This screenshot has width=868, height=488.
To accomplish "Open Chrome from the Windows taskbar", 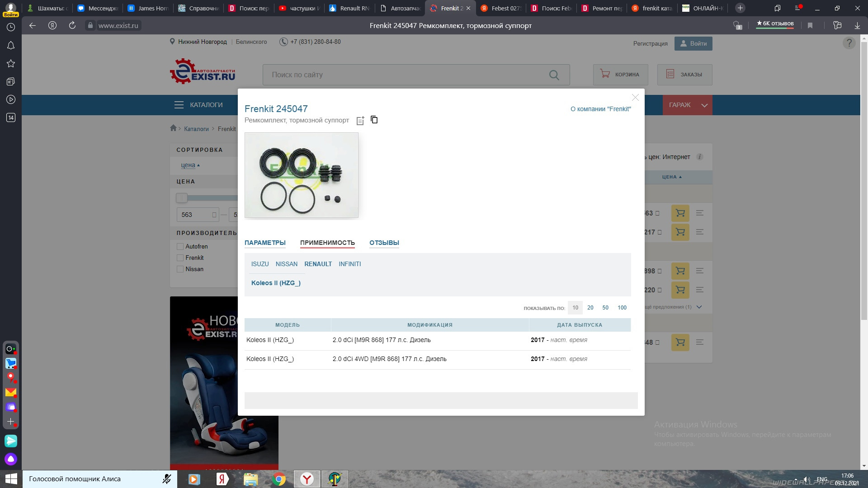I will [279, 479].
